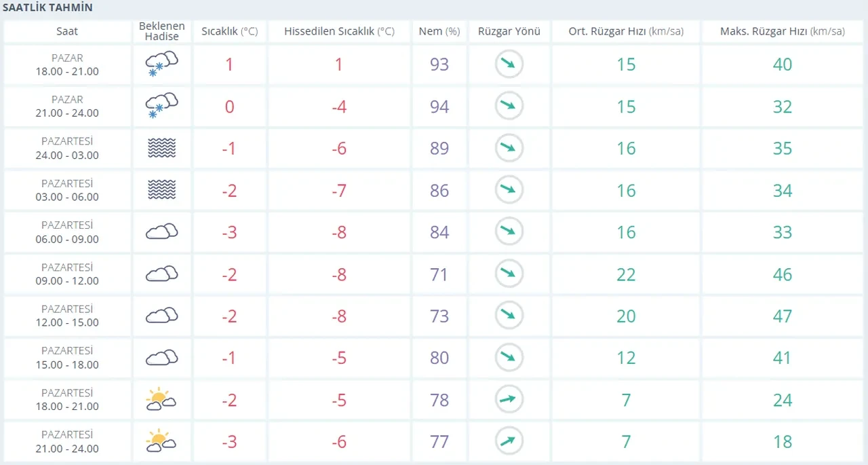This screenshot has width=868, height=465.
Task: Click max wind speed value 47
Action: point(782,316)
